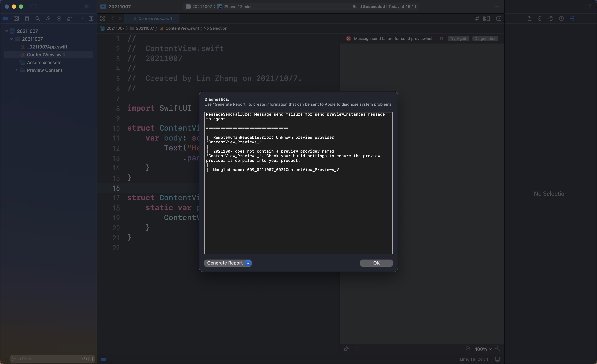
Task: Open the Find navigator magnifier icon
Action: (x=37, y=19)
